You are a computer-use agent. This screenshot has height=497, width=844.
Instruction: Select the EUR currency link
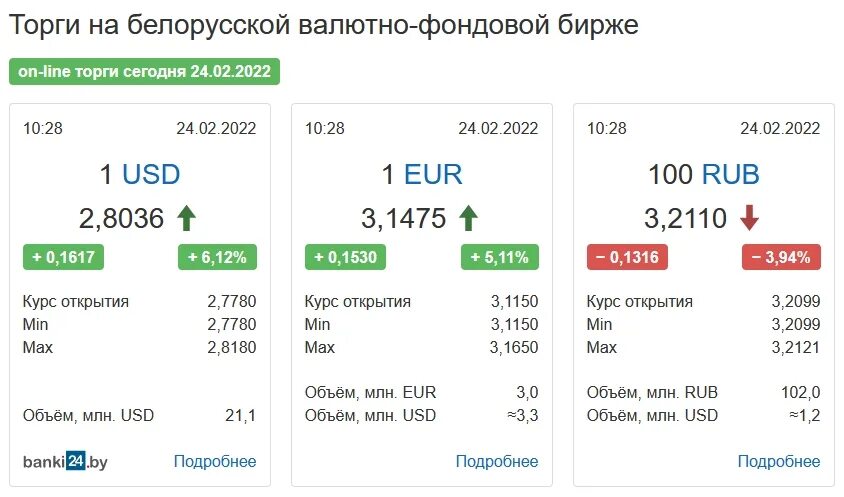point(433,174)
